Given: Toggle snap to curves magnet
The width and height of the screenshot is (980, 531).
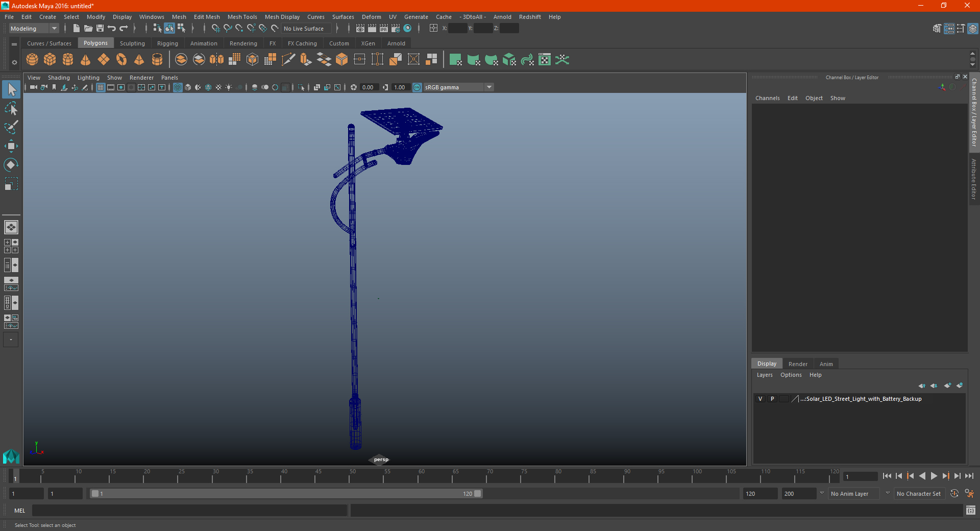Looking at the screenshot, I should (228, 29).
